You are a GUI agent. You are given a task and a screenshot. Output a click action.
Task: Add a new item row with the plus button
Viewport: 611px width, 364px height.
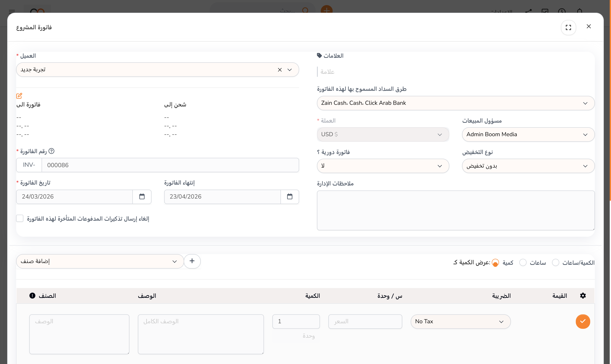(192, 261)
